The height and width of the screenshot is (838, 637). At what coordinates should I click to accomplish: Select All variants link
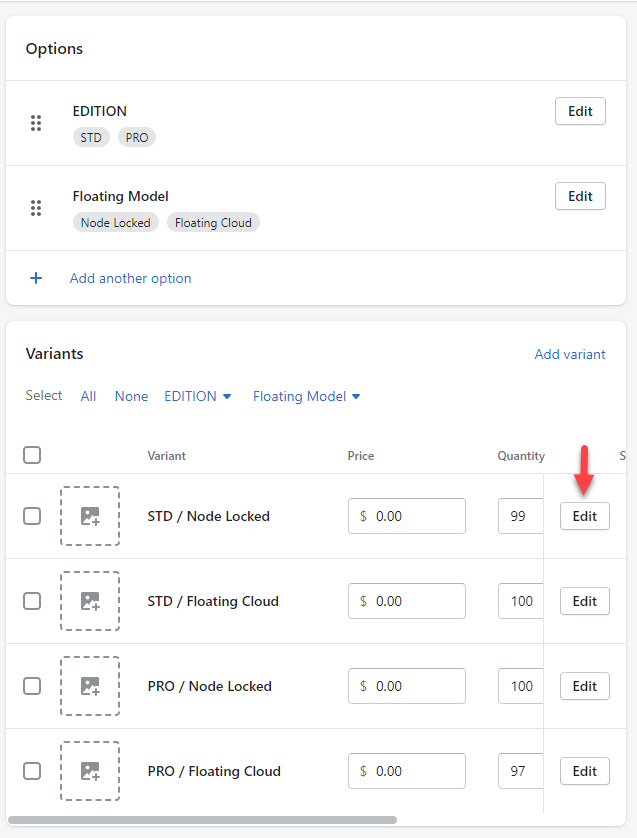(x=88, y=397)
